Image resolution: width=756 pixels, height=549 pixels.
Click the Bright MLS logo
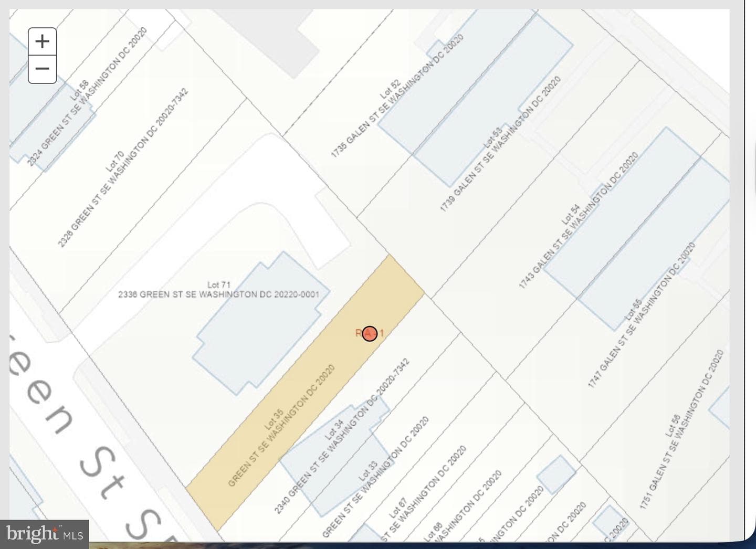(x=45, y=534)
